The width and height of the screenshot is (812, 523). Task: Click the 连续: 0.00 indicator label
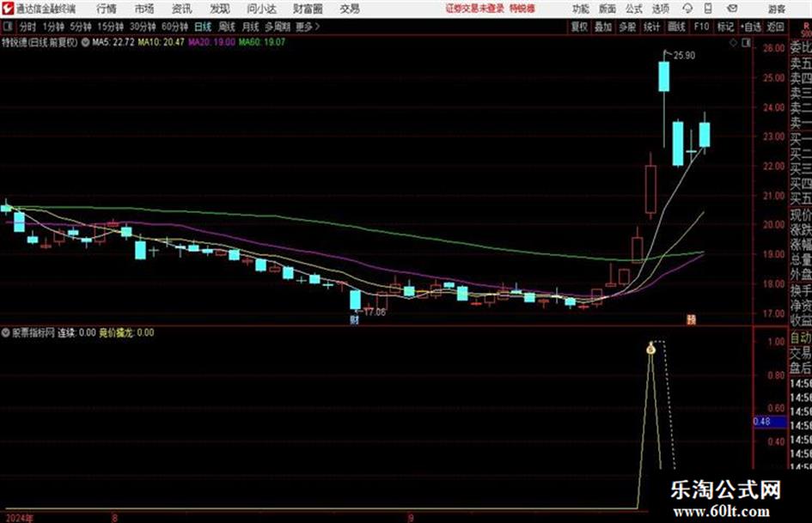[x=76, y=333]
